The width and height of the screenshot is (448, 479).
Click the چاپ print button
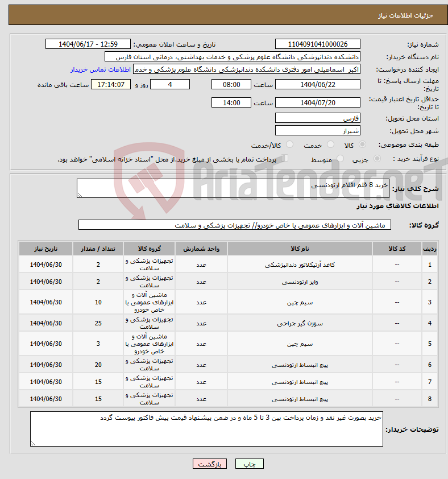249,464
